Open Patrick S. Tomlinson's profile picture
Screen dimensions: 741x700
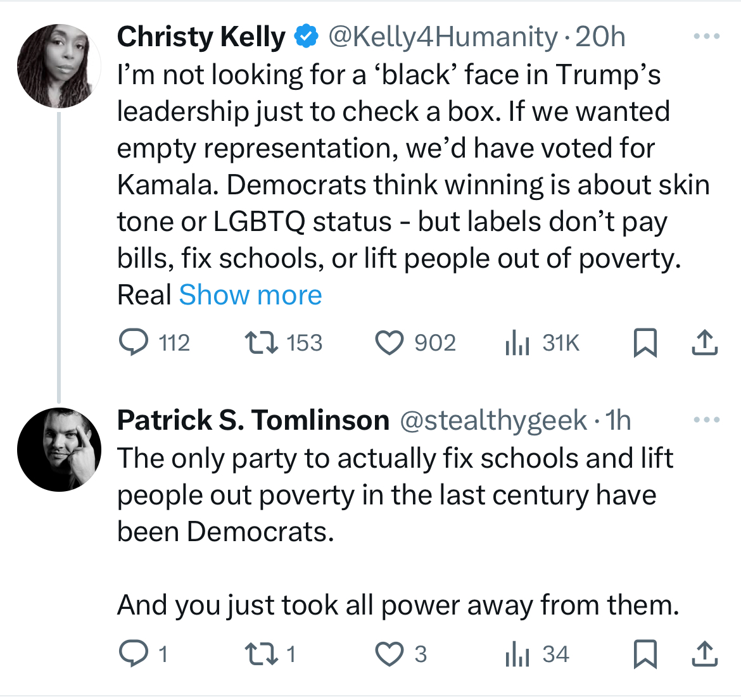tap(59, 449)
